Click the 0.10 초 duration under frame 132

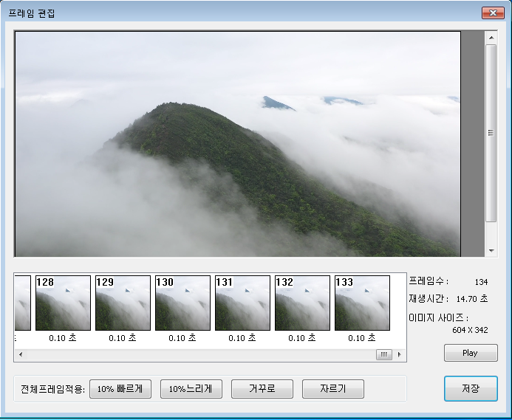(302, 338)
